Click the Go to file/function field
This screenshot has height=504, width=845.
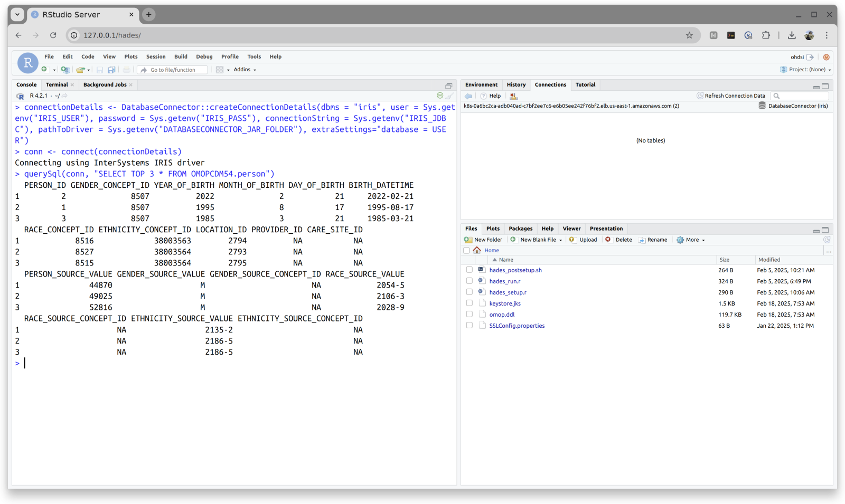(173, 70)
